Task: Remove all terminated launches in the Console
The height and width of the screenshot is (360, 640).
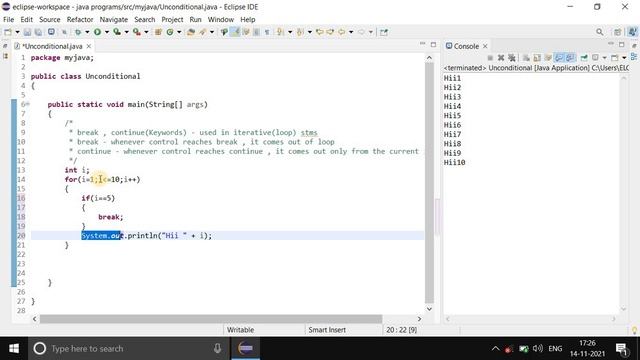Action: [x=511, y=58]
